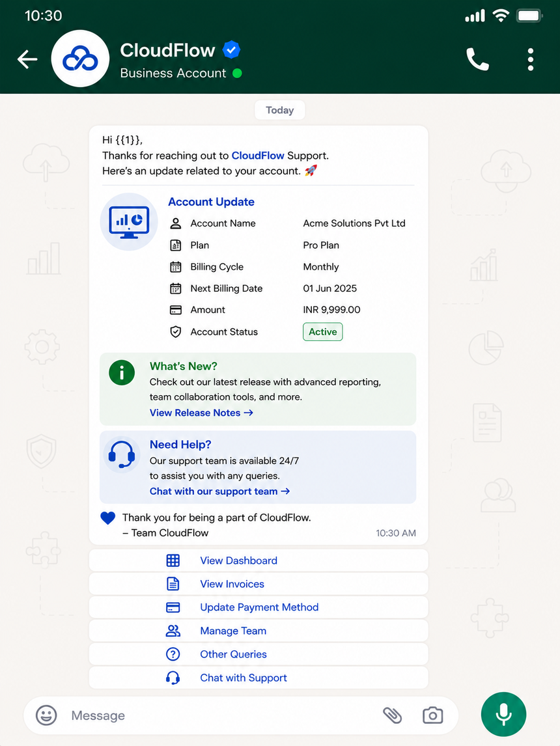Tap the View Invoices quick reply
Viewport: 560px width, 746px height.
[x=259, y=584]
